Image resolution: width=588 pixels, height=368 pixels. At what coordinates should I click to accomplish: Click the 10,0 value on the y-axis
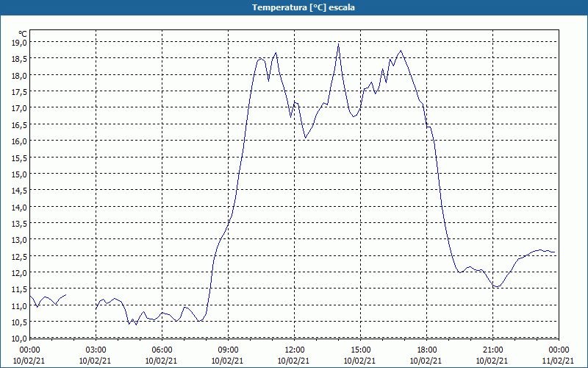tap(19, 339)
